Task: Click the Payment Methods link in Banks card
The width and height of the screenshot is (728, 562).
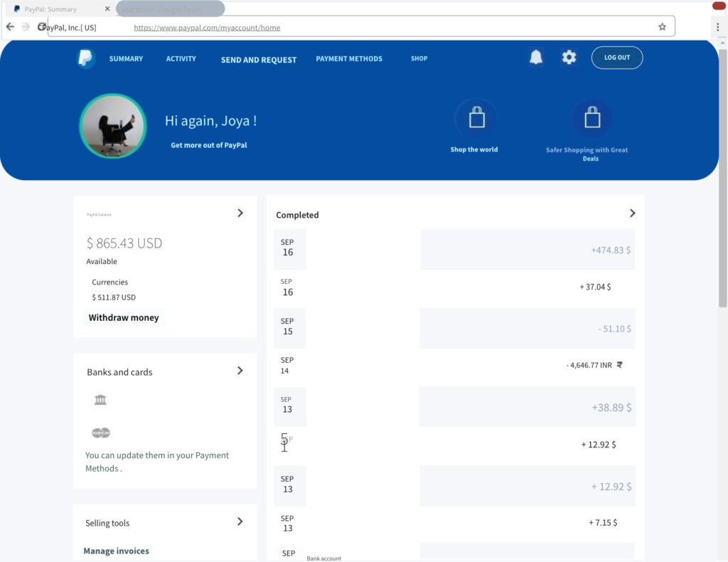Action: 157,462
